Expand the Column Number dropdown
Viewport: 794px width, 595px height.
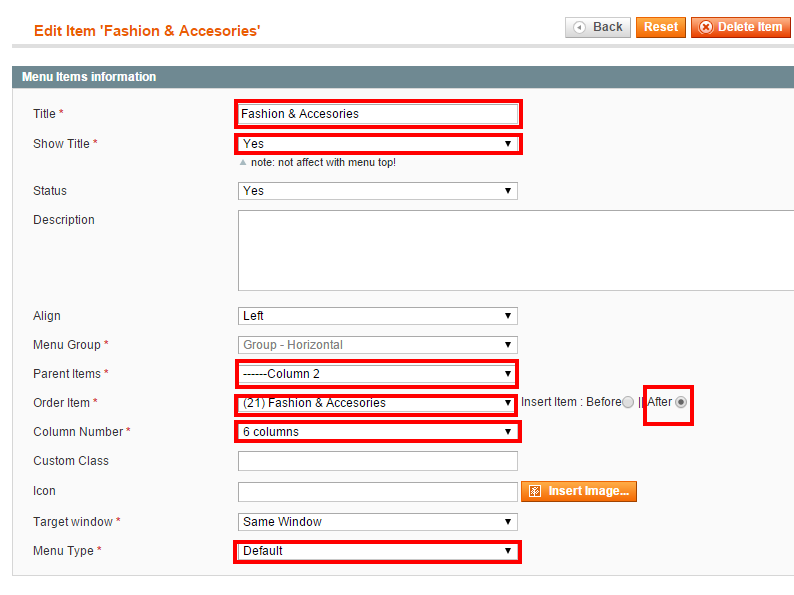coord(378,432)
